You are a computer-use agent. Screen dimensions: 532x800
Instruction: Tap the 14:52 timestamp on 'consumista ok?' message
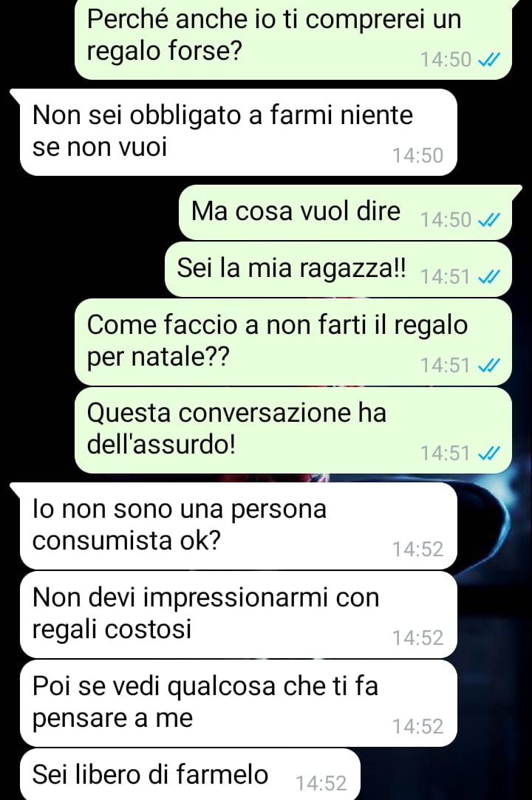coord(417,550)
